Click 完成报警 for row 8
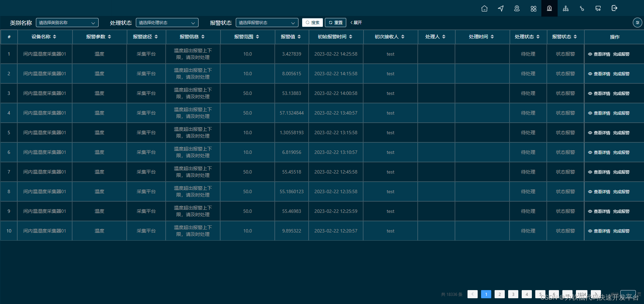 tap(621, 192)
